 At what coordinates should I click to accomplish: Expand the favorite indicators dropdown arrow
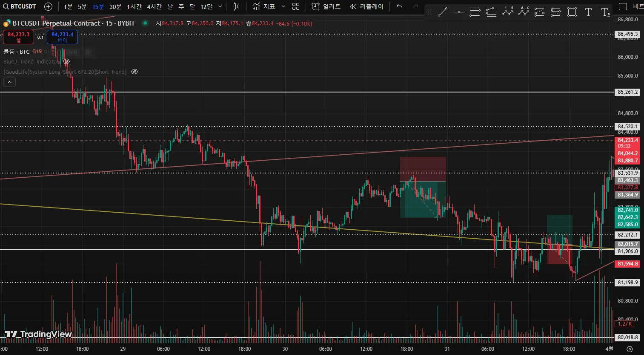click(283, 7)
